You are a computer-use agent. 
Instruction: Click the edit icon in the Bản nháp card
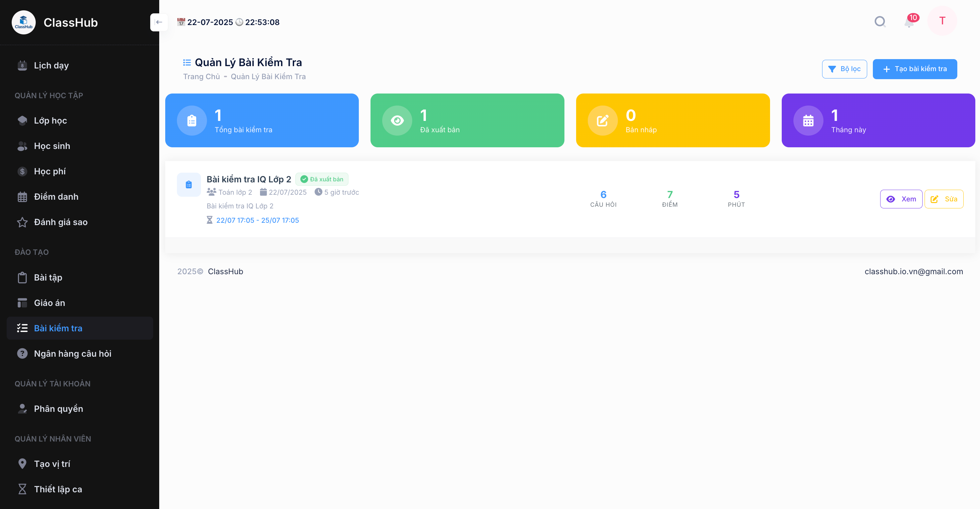click(602, 120)
